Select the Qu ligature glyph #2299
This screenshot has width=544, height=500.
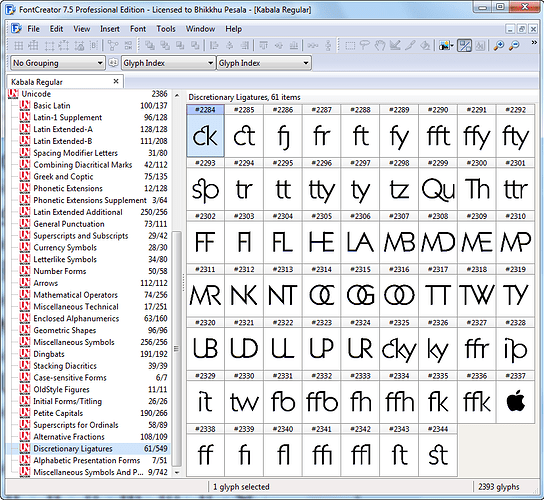click(x=438, y=185)
